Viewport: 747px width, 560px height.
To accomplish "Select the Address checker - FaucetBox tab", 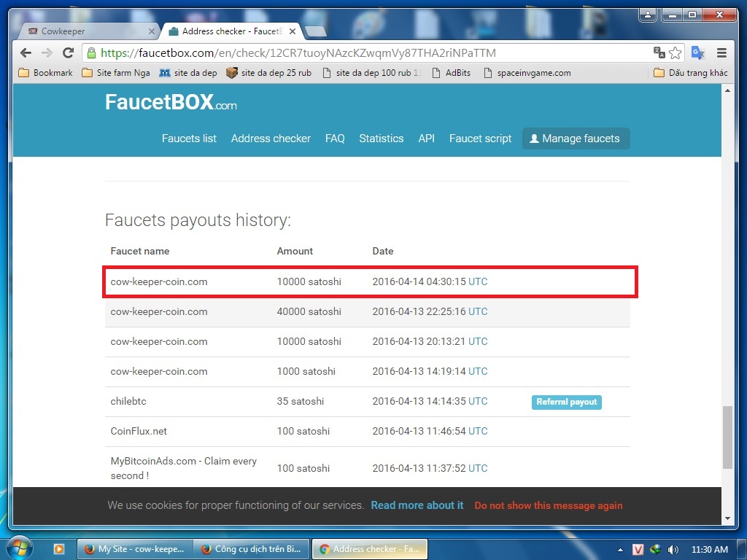I will 231,31.
